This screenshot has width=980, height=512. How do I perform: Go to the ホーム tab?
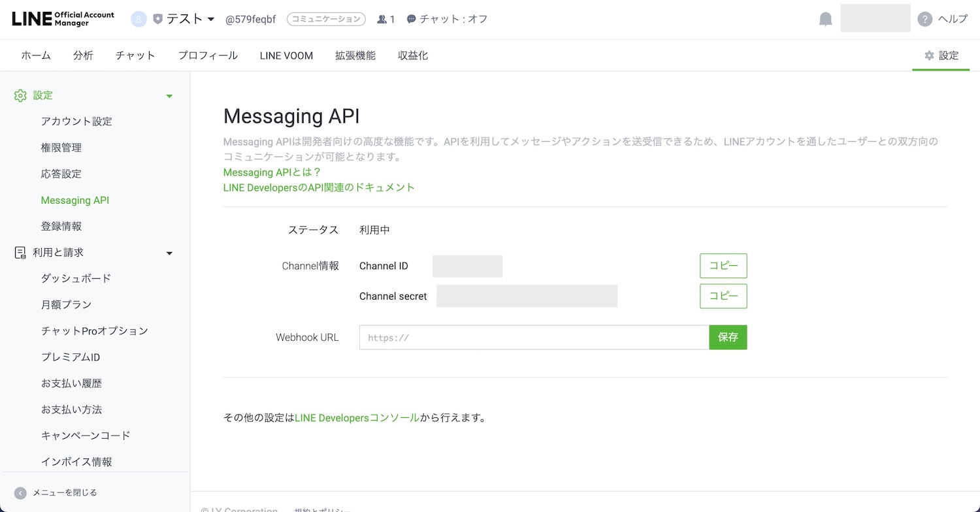click(36, 56)
